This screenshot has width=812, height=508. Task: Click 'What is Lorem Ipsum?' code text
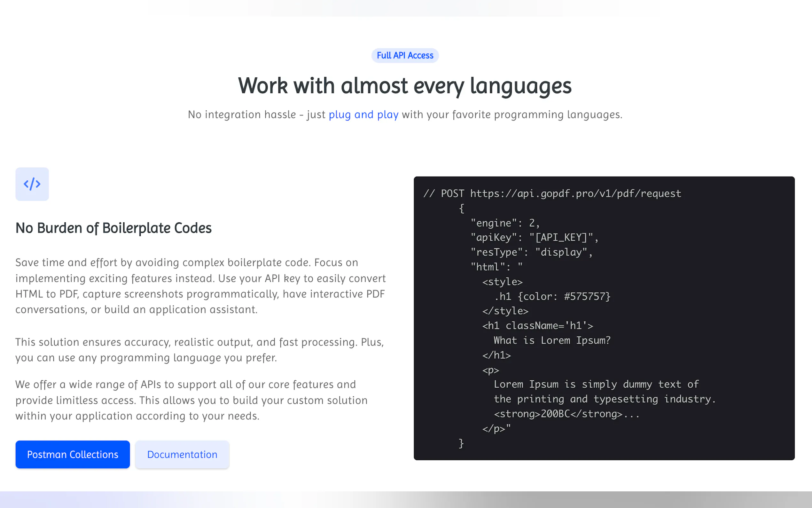coord(552,340)
